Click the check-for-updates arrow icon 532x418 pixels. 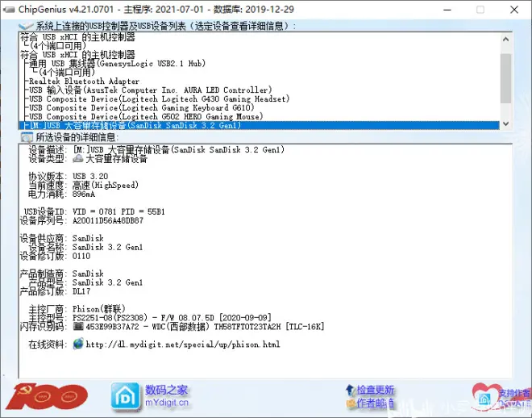click(x=350, y=390)
